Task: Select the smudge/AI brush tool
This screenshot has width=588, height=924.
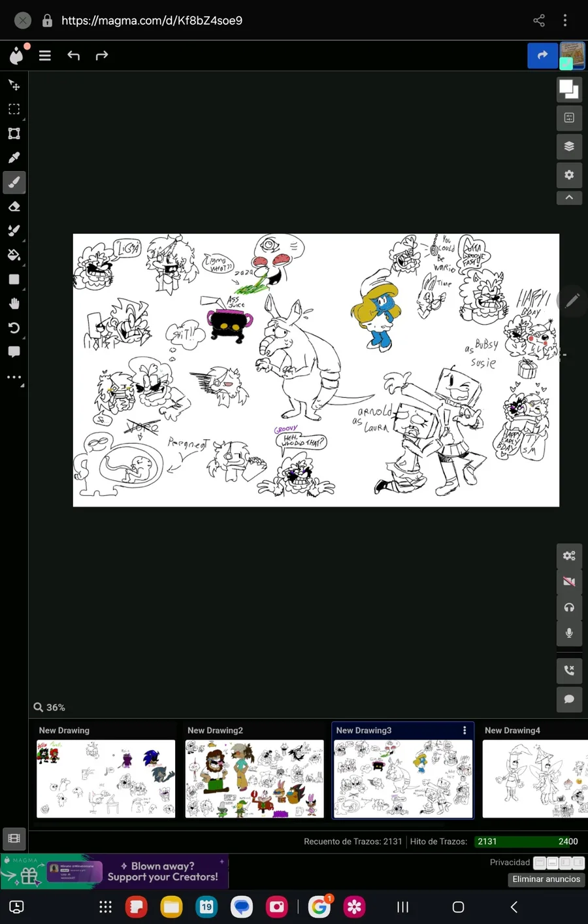Action: (14, 231)
